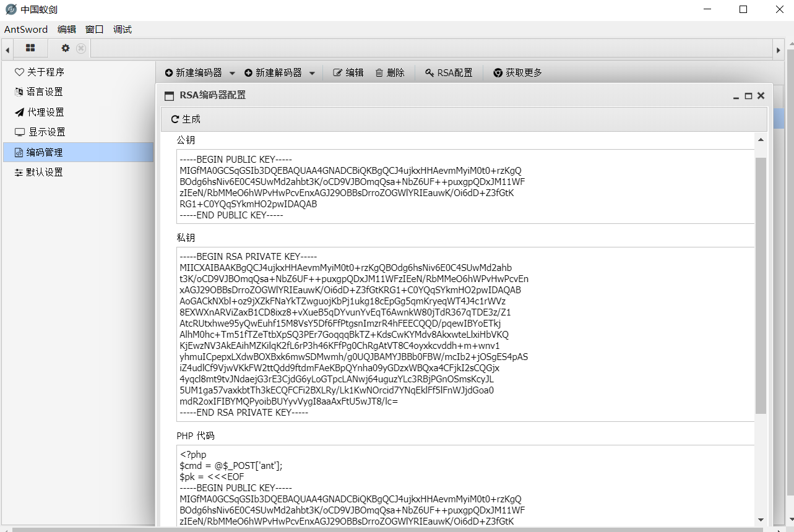Open RSA配置 from the toolbar
The image size is (794, 532).
[x=449, y=73]
